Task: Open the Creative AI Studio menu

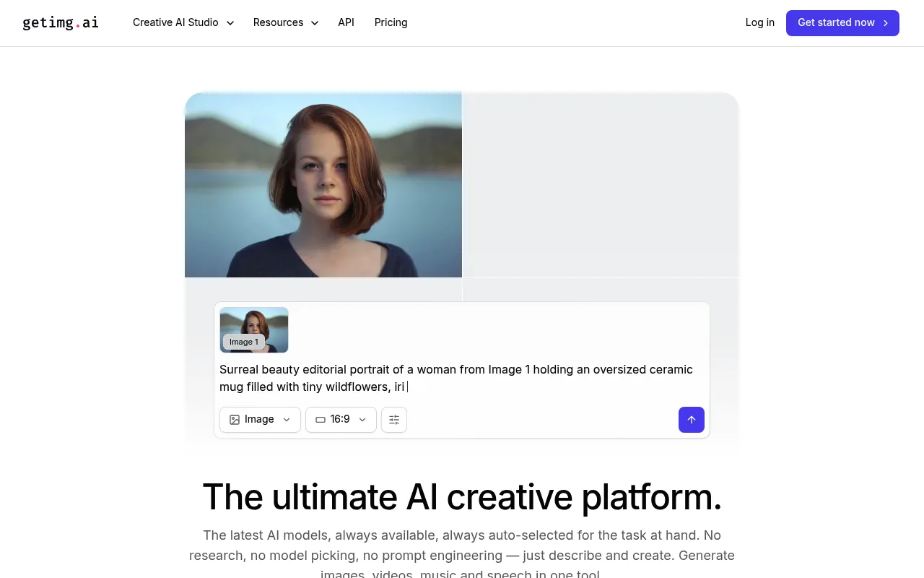Action: [x=183, y=22]
